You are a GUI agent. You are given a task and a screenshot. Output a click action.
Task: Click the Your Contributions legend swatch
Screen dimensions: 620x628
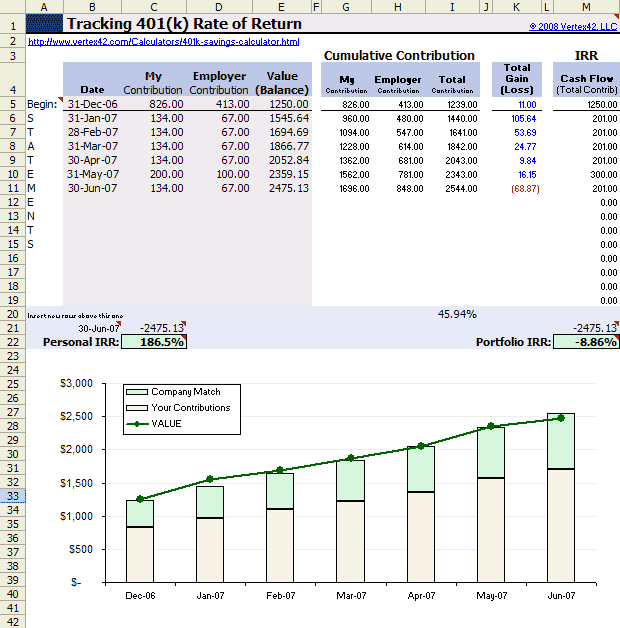point(137,408)
